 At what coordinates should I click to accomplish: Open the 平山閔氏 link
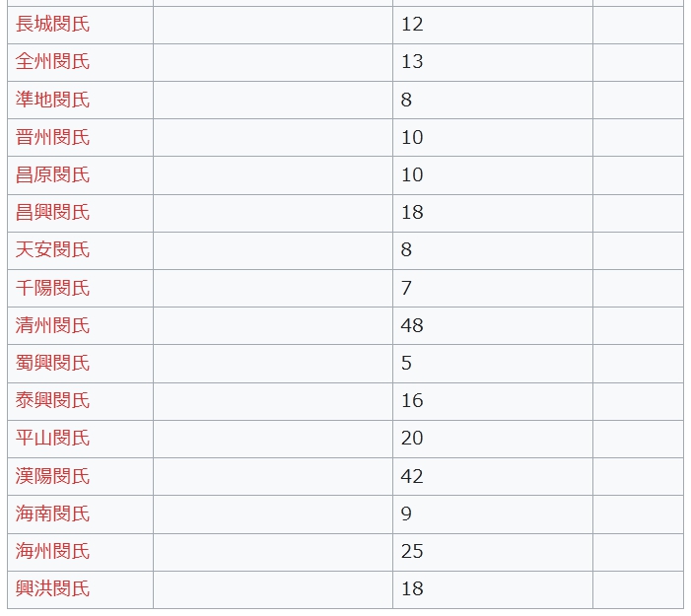pos(52,438)
